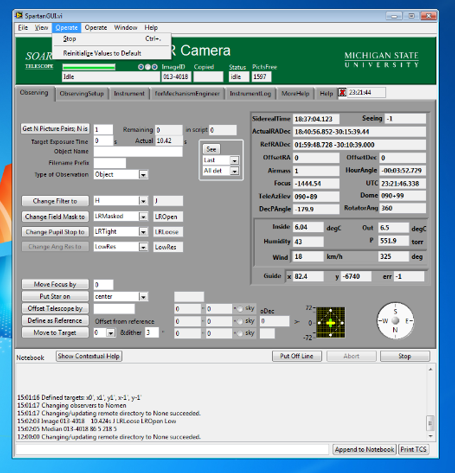The width and height of the screenshot is (455, 473).
Task: Open the forMechanismEngineer tab
Action: coord(187,94)
